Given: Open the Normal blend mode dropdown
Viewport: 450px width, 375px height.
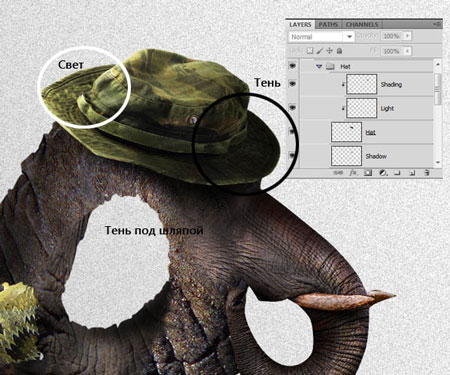Looking at the screenshot, I should pyautogui.click(x=321, y=36).
